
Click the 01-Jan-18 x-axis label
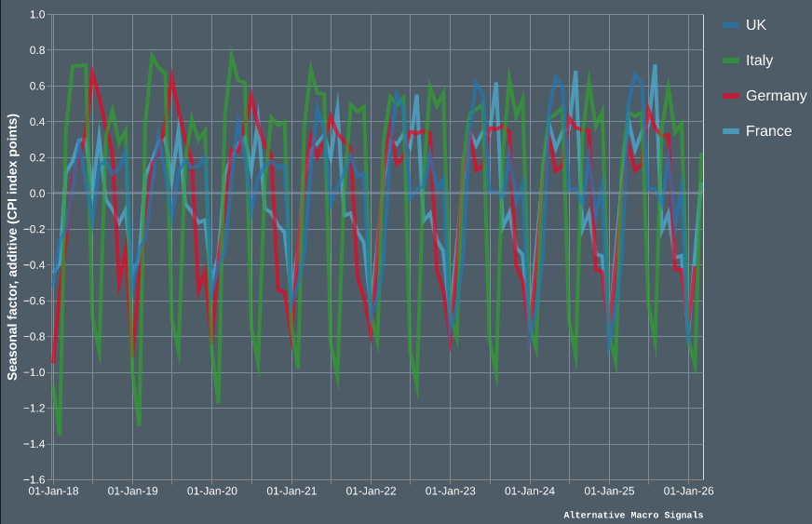click(53, 490)
